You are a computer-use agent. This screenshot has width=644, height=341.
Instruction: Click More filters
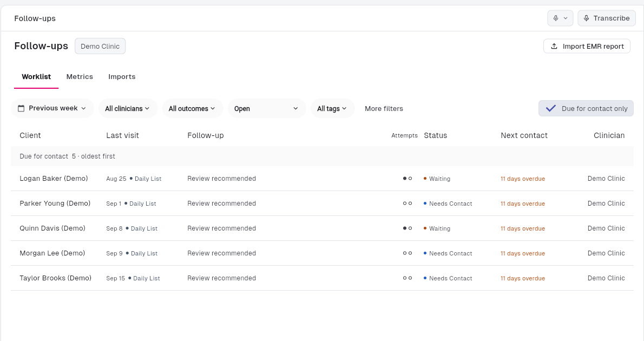pyautogui.click(x=384, y=109)
